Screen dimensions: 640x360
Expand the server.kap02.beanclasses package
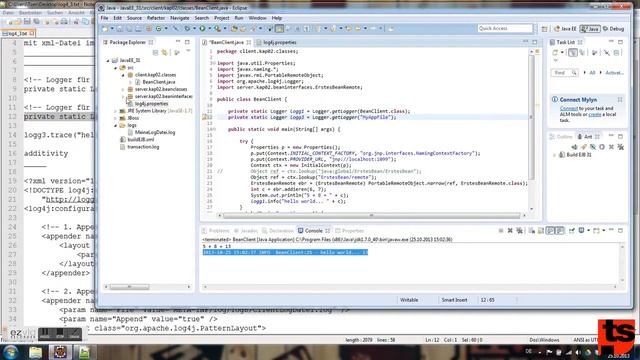(x=123, y=89)
